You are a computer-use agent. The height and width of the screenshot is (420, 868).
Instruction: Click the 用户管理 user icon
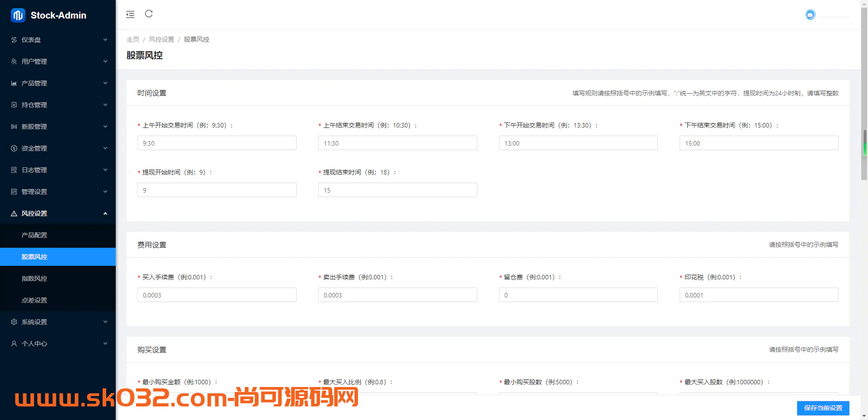pyautogui.click(x=14, y=61)
